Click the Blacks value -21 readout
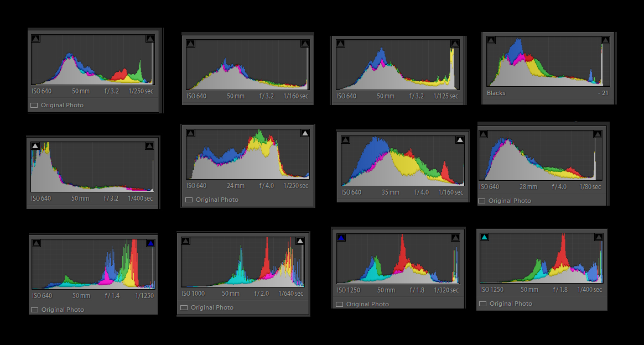The image size is (644, 345). [x=604, y=93]
